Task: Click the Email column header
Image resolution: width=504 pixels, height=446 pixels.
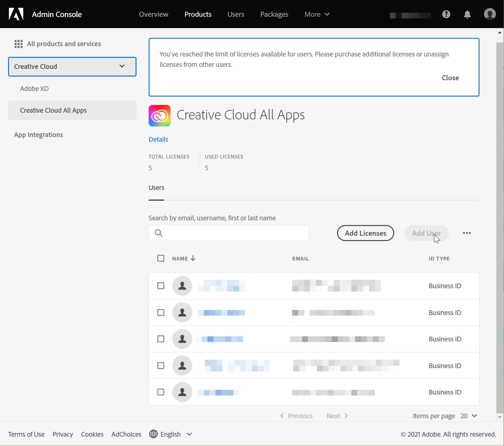Action: 301,258
